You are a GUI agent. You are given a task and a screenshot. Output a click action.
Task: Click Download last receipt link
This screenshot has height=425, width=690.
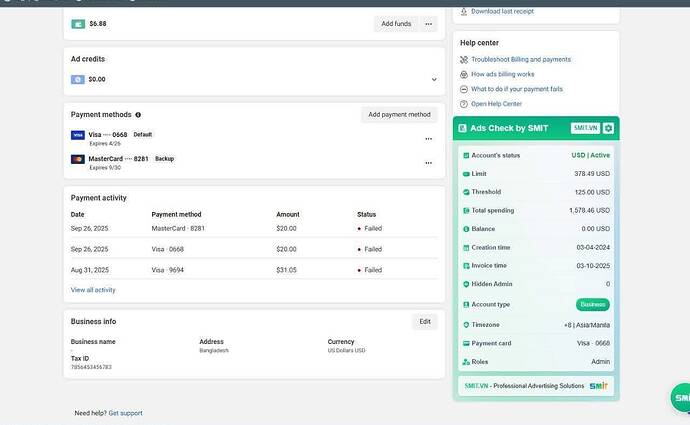coord(503,11)
